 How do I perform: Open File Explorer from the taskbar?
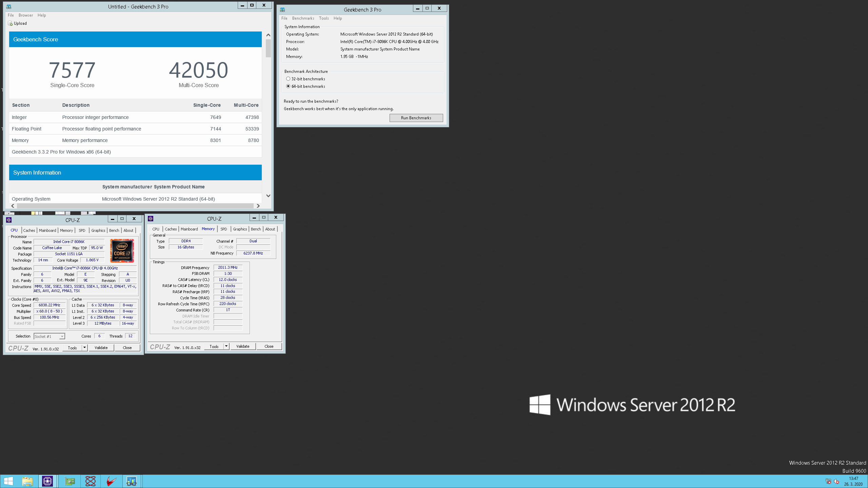pos(27,481)
